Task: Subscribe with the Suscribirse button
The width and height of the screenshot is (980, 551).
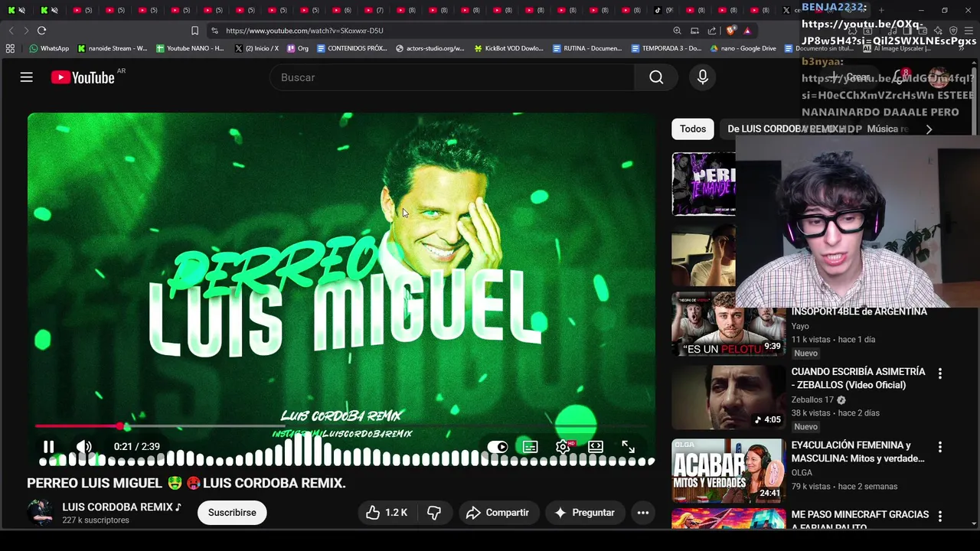Action: 232,513
